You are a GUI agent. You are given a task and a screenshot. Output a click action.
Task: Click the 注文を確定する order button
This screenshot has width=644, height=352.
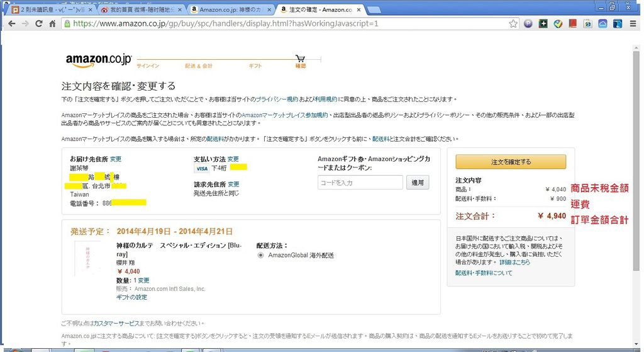point(511,162)
